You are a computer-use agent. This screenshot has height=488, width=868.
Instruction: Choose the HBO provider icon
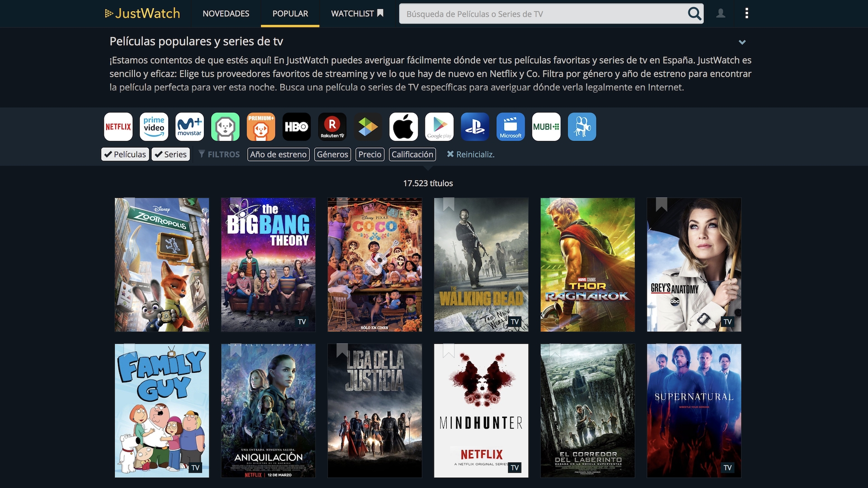pyautogui.click(x=297, y=127)
